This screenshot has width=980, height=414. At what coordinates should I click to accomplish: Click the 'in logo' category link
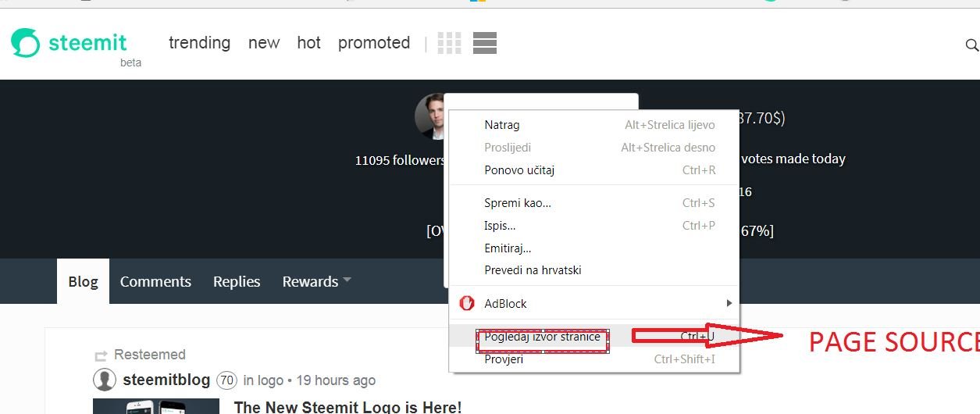(263, 380)
